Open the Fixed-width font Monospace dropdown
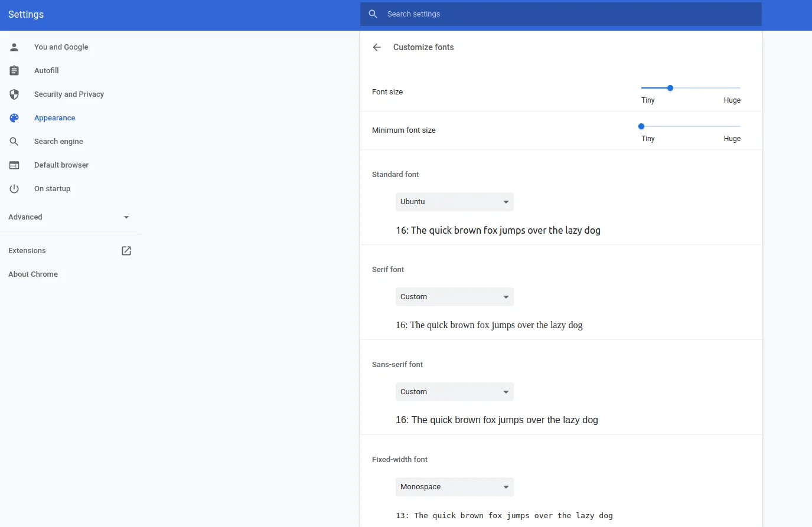This screenshot has height=527, width=812. 455,487
